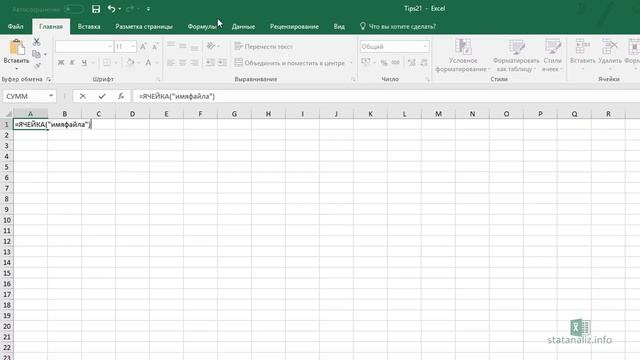Click the Save icon in the title bar
The height and width of the screenshot is (360, 640).
[x=96, y=9]
